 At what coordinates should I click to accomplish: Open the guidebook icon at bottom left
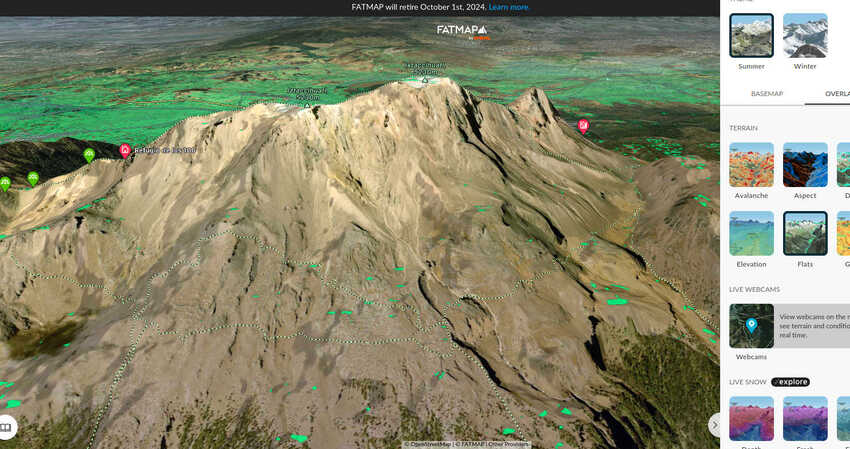[6, 427]
